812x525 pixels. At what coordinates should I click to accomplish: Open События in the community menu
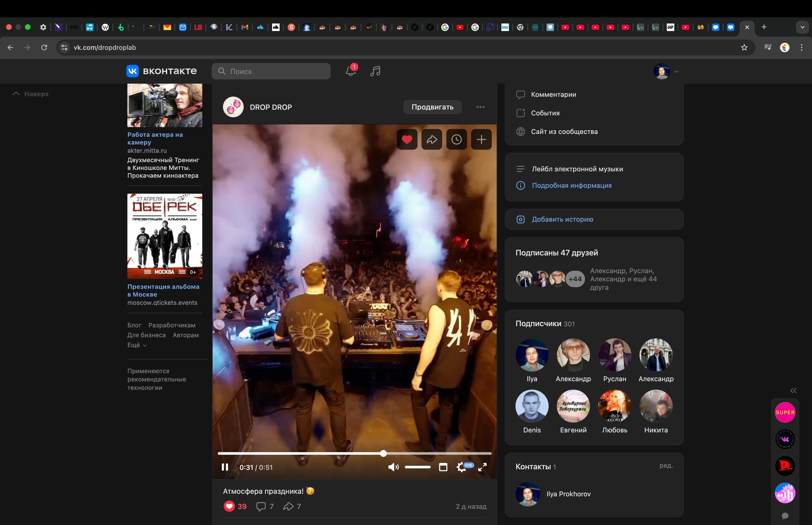(x=545, y=113)
